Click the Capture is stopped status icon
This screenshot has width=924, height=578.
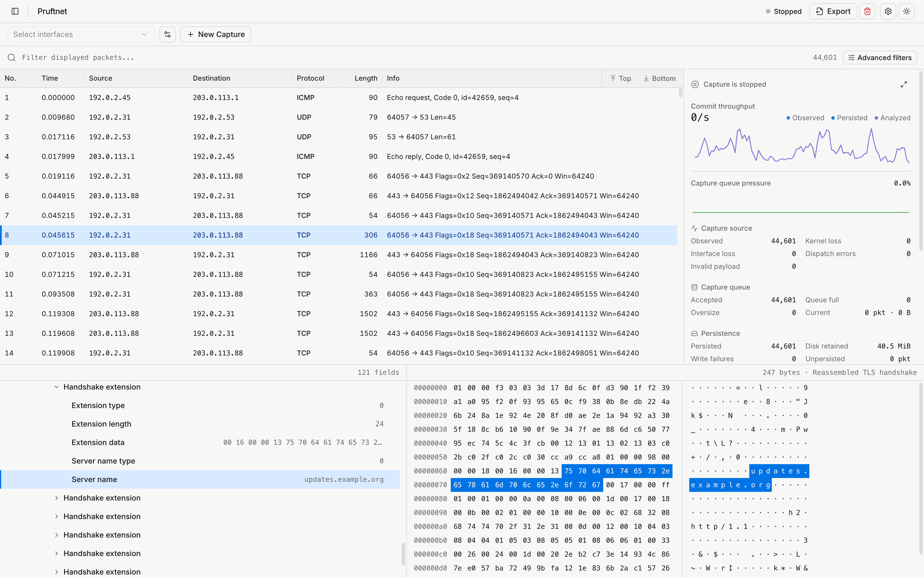pyautogui.click(x=695, y=84)
